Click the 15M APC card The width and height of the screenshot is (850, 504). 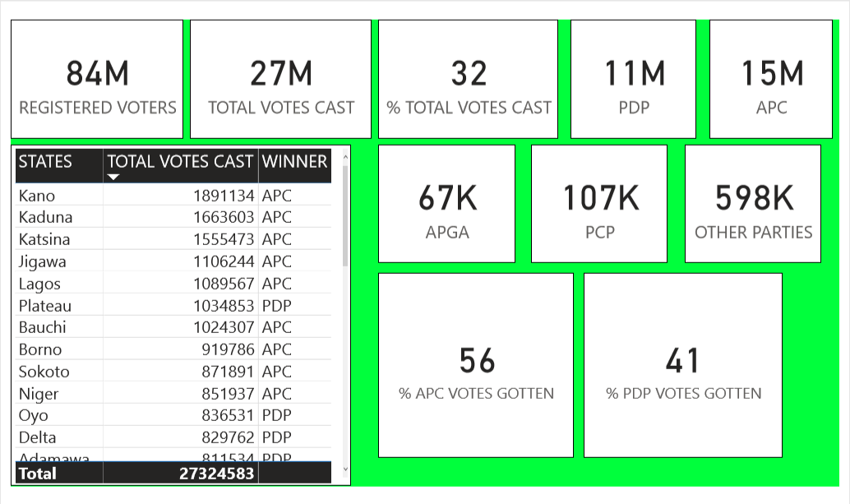[x=771, y=80]
